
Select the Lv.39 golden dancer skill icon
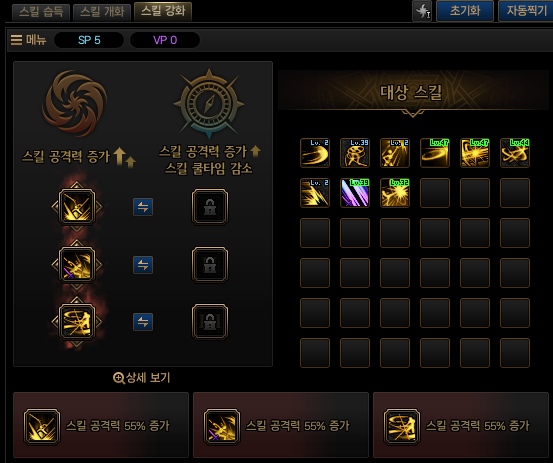(x=355, y=153)
